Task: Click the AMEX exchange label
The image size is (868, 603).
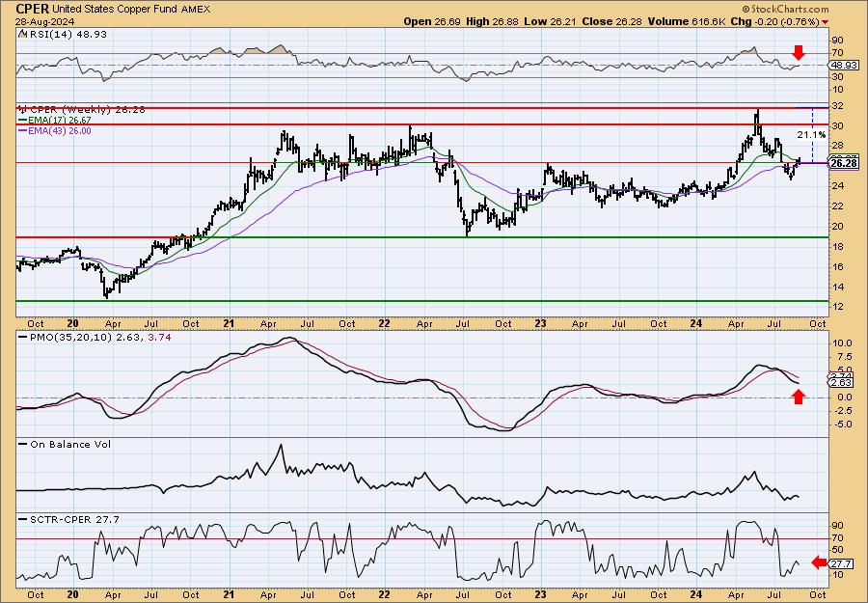Action: pos(196,9)
